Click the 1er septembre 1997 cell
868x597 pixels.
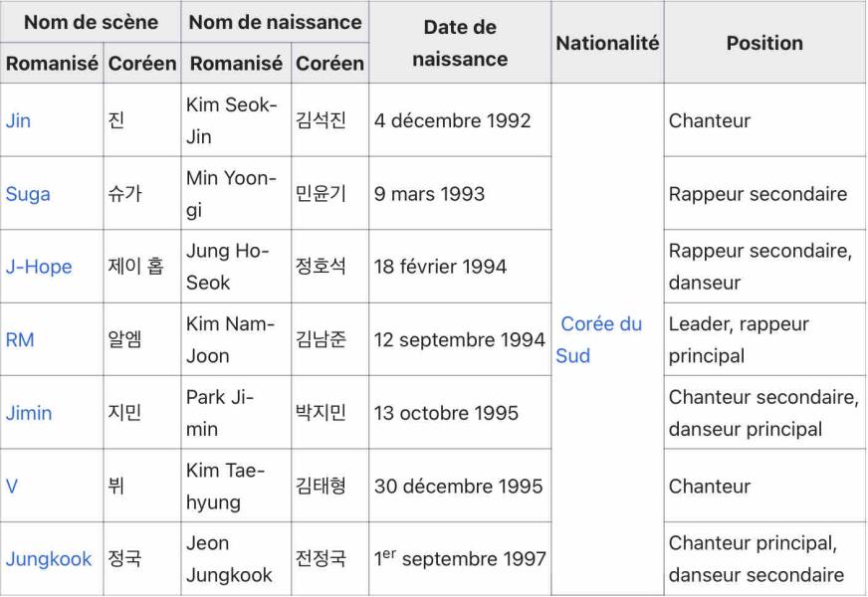(460, 559)
